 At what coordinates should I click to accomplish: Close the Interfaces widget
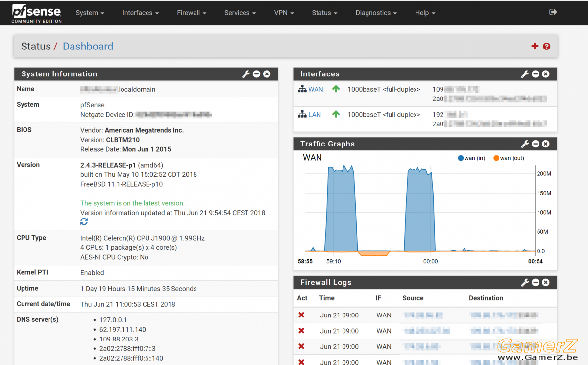click(x=546, y=74)
